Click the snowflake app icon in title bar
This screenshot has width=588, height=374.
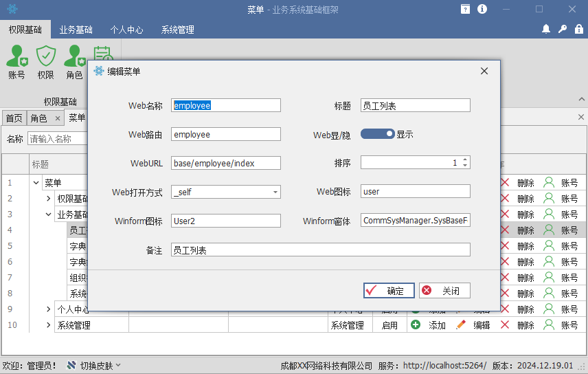pyautogui.click(x=12, y=9)
